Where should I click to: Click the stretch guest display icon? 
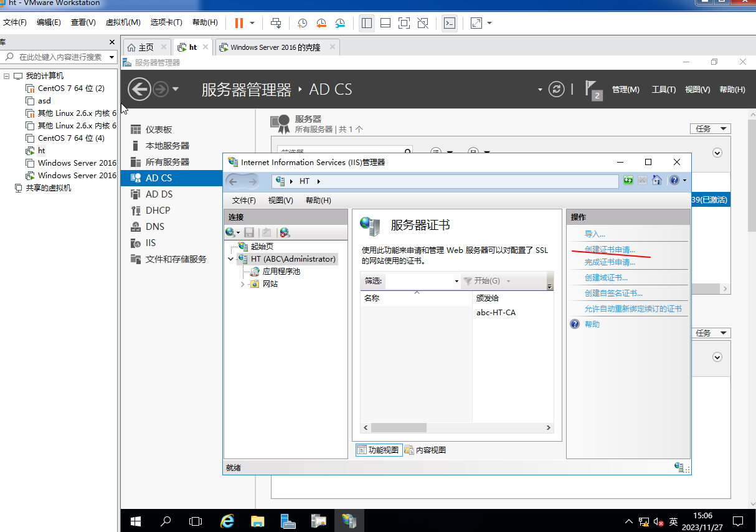click(476, 23)
